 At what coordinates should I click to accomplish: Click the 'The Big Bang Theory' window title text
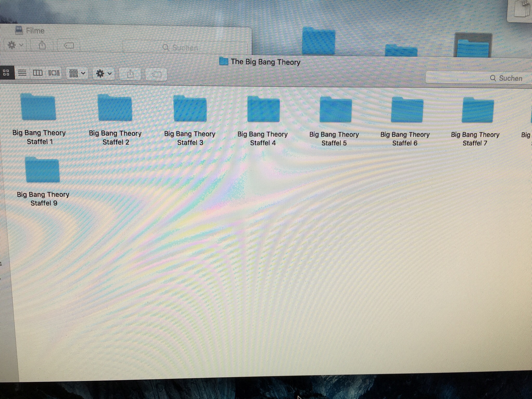pos(265,62)
